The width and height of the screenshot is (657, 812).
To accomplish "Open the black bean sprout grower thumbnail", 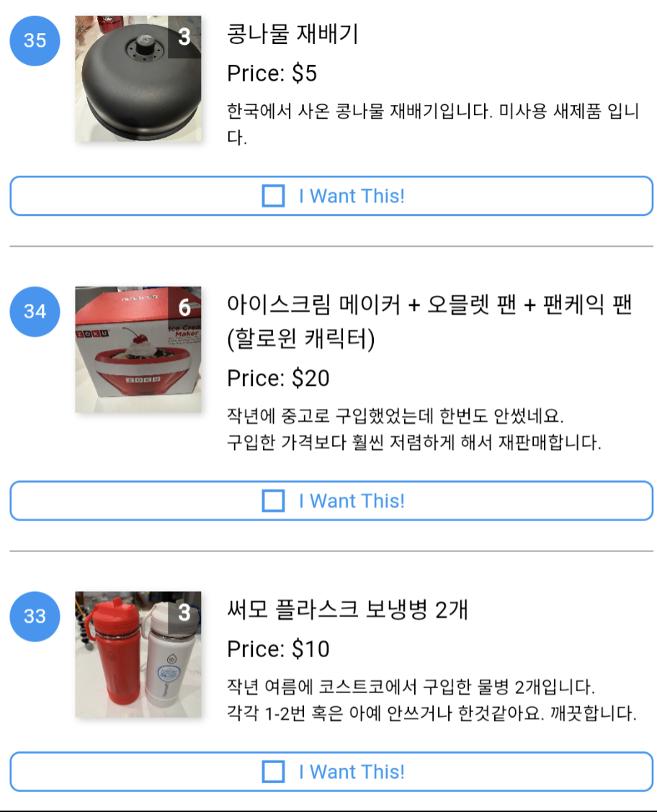I will [x=138, y=78].
